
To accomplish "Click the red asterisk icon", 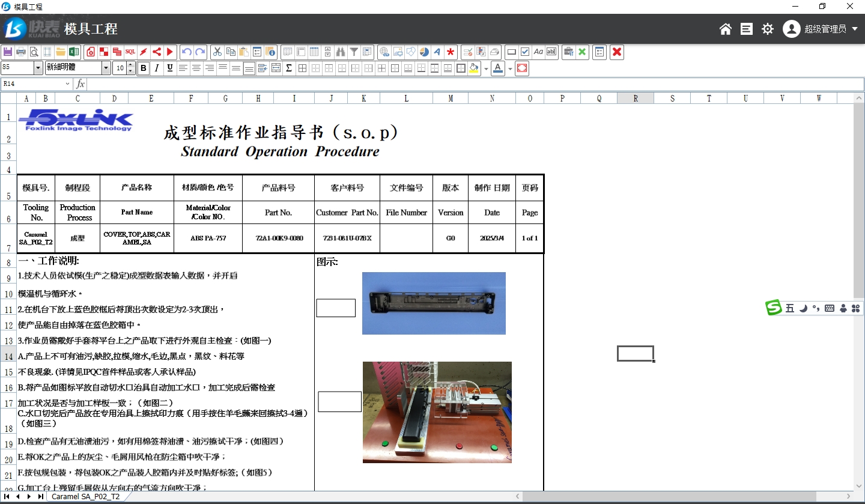I will [451, 52].
